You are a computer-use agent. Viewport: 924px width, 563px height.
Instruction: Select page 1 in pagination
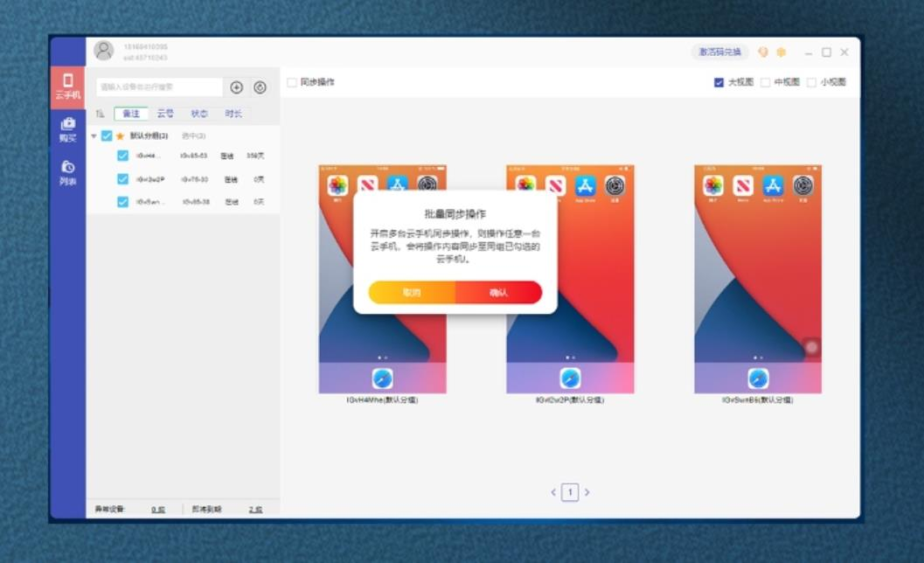570,492
